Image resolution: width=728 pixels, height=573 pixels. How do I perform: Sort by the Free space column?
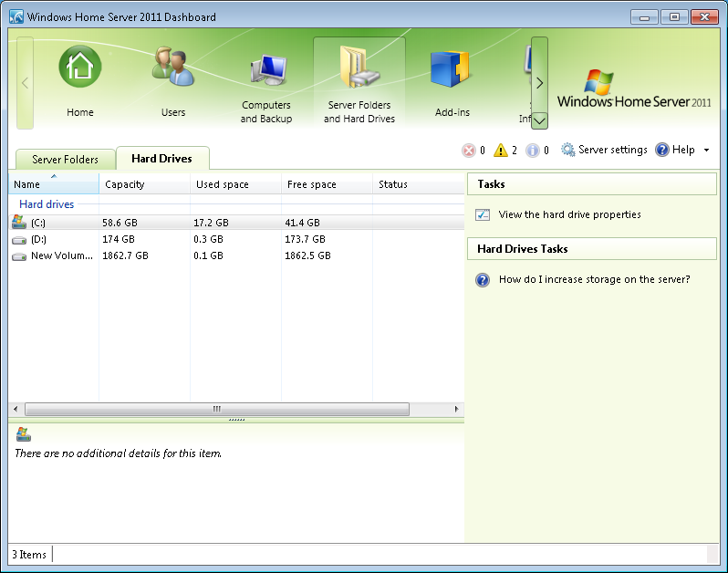pos(327,184)
